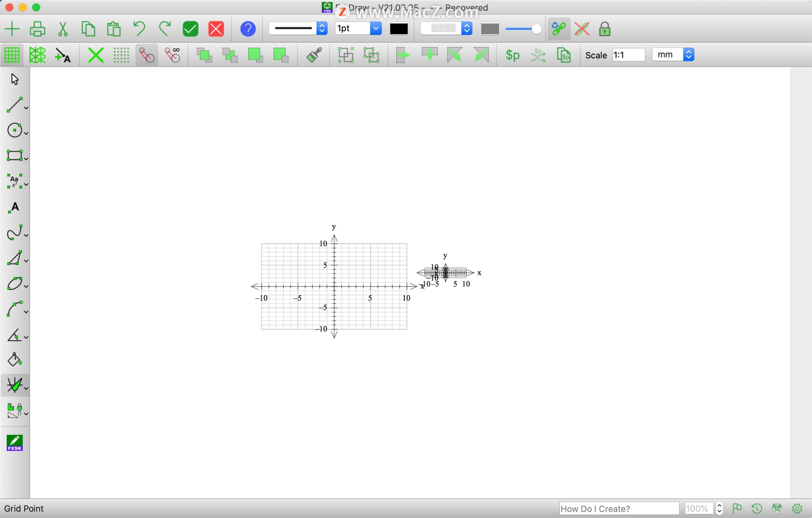Select the rectangle tool
Screen dimensions: 812x518
pos(14,156)
